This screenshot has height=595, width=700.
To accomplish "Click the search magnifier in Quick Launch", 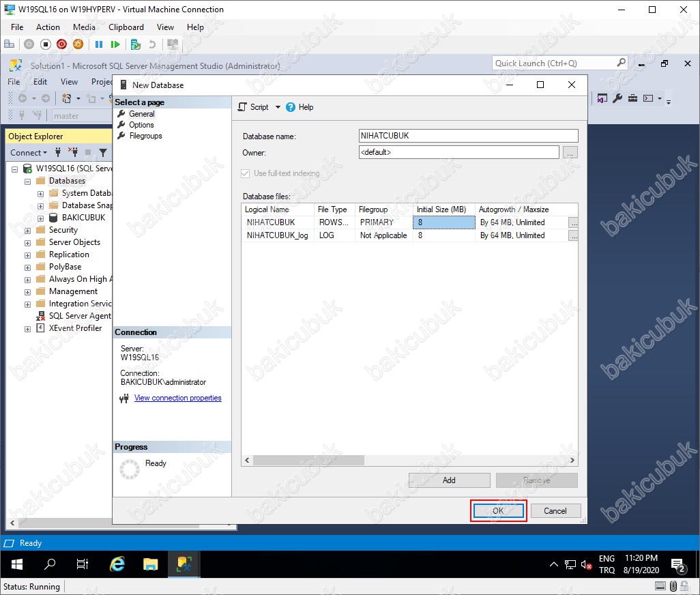I will point(621,63).
